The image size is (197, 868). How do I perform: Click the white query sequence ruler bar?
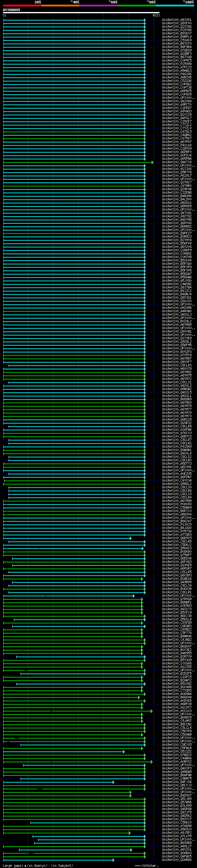pos(81,12)
